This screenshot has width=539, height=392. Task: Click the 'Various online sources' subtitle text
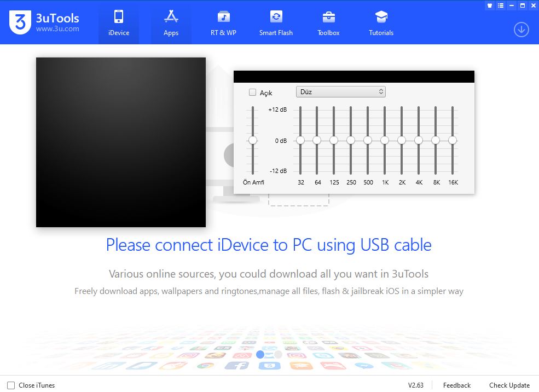pyautogui.click(x=269, y=274)
